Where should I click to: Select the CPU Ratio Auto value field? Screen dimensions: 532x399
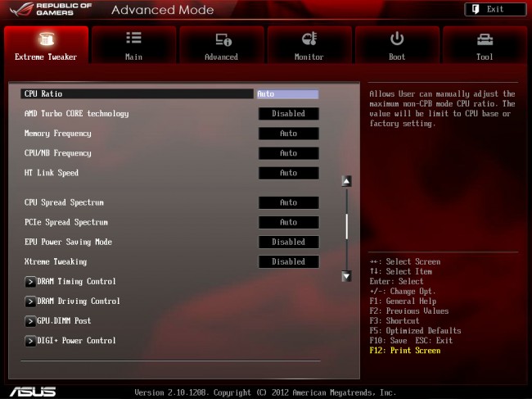pyautogui.click(x=287, y=93)
